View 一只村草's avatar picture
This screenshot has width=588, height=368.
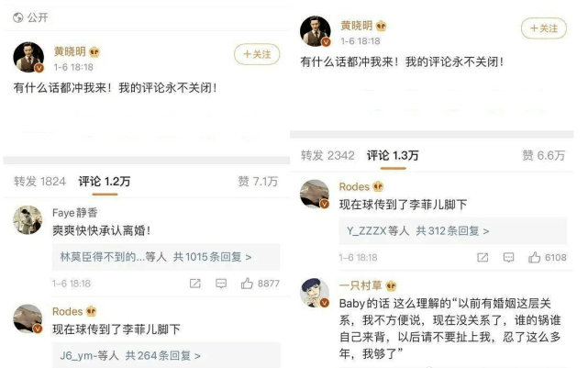315,293
